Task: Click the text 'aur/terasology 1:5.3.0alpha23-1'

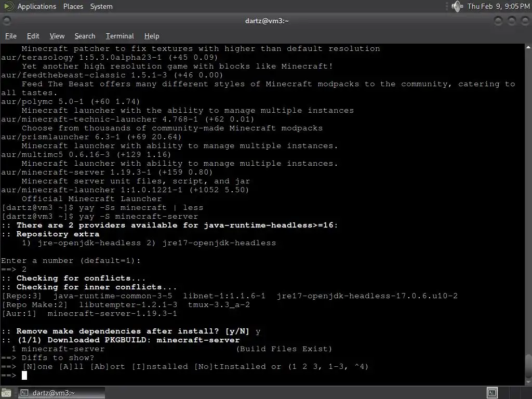Action: coord(81,57)
